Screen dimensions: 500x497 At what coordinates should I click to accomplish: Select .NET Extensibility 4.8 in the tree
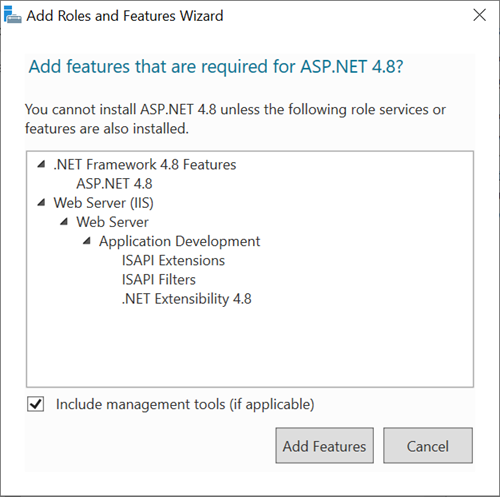[x=186, y=299]
